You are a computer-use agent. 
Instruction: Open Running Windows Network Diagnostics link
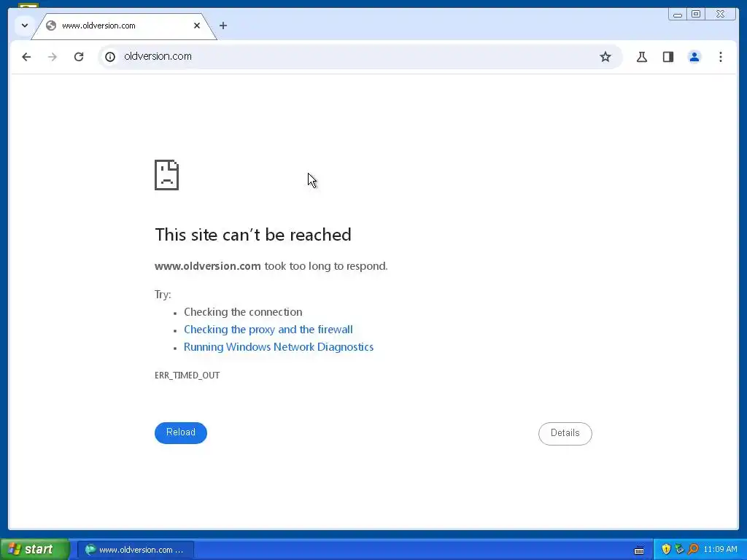[279, 347]
